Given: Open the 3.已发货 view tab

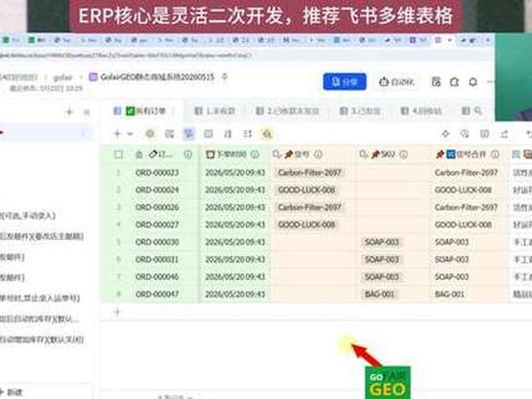Looking at the screenshot, I should [x=360, y=110].
